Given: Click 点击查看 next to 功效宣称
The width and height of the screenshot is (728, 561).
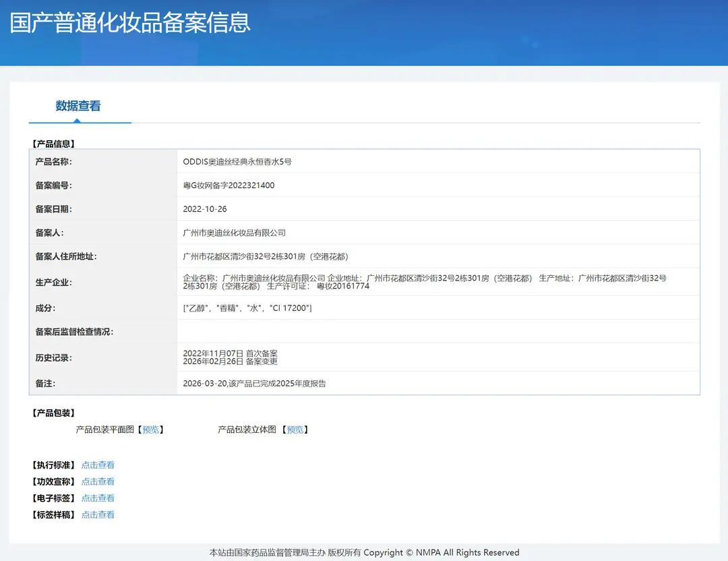Looking at the screenshot, I should (98, 481).
